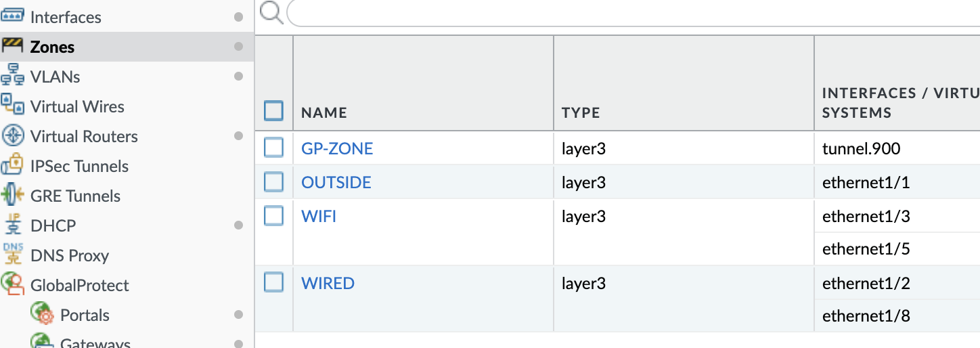980x348 pixels.
Task: Select the Zones menu item
Action: [x=52, y=47]
